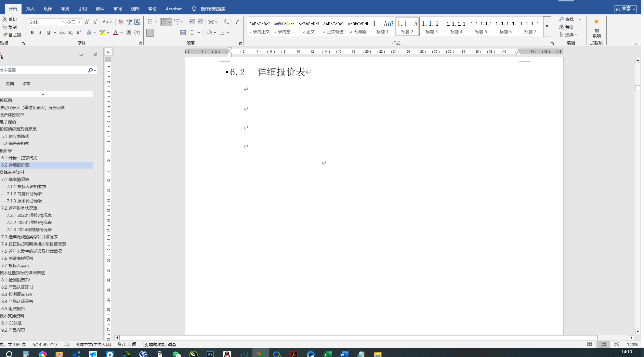Screen dimensions: 644x357
Task: Open the 插入 (Insert) ribbon tab
Action: pyautogui.click(x=30, y=9)
